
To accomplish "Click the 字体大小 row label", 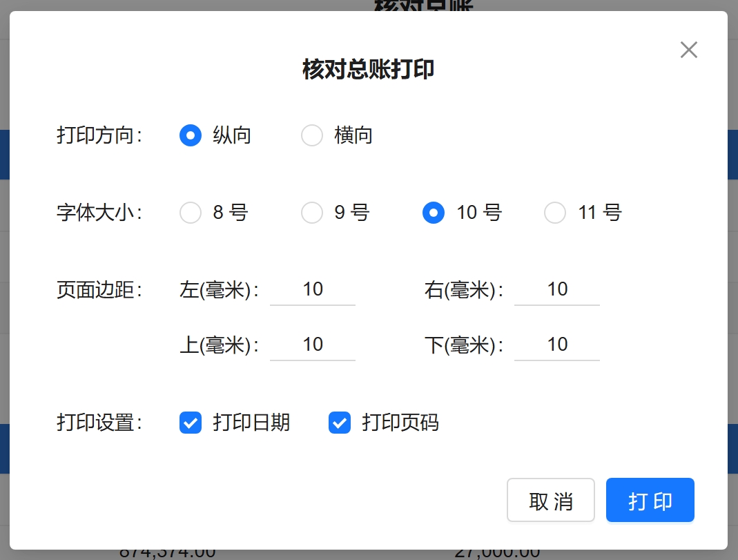I will [99, 213].
